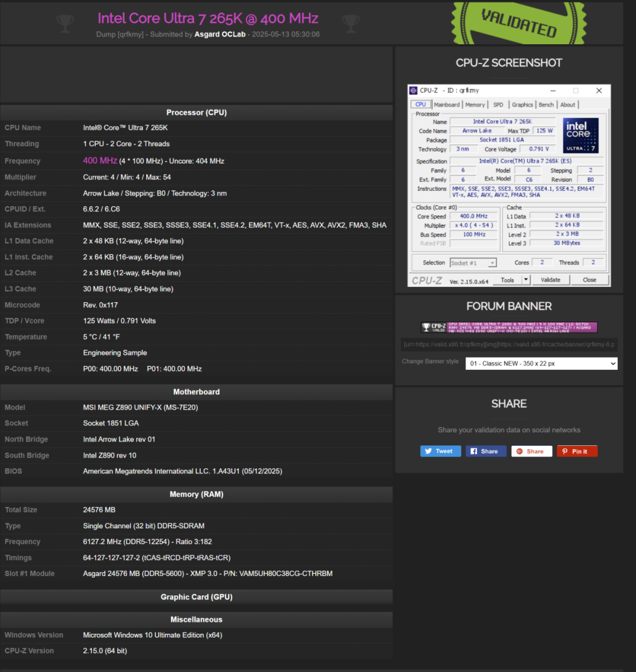Click the CPU-Z trophy logo in forum banner
The width and height of the screenshot is (636, 672).
433,327
